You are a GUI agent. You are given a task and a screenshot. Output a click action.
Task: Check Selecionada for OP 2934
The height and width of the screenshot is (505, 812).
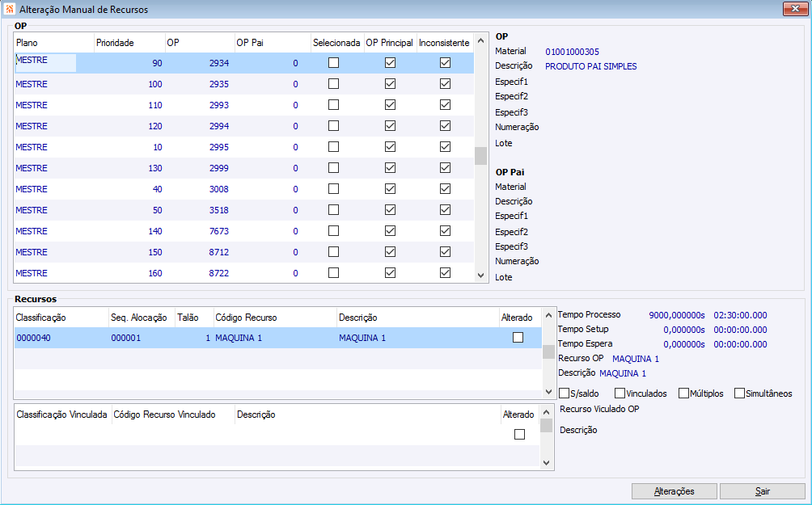[x=333, y=63]
